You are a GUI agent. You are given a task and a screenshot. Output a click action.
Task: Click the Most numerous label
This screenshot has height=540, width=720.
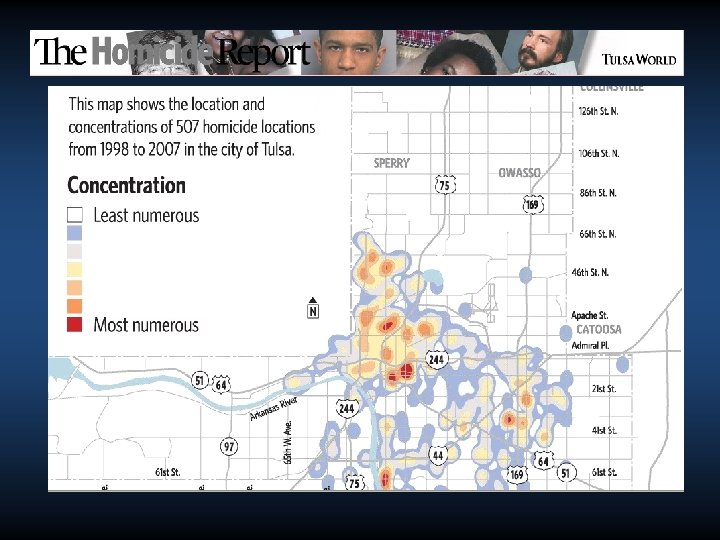point(146,325)
